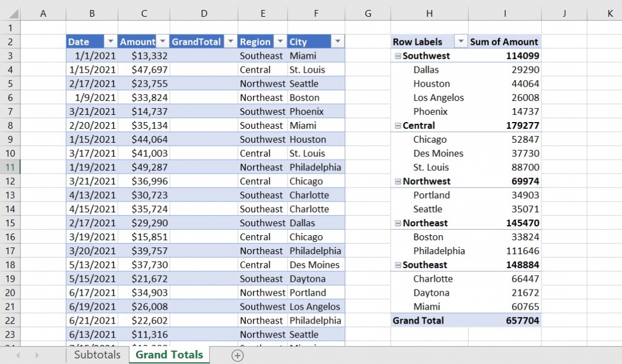Screen dimensions: 622x364
Task: Open the City column filter dropdown
Action: point(337,41)
